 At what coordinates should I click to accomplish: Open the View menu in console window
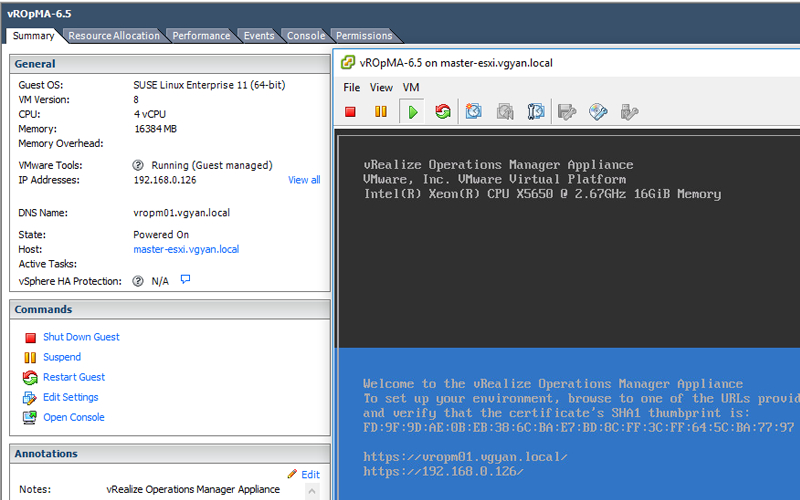coord(381,88)
